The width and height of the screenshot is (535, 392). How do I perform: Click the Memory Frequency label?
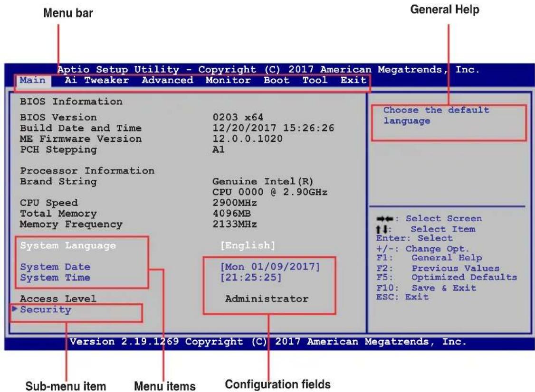(71, 224)
